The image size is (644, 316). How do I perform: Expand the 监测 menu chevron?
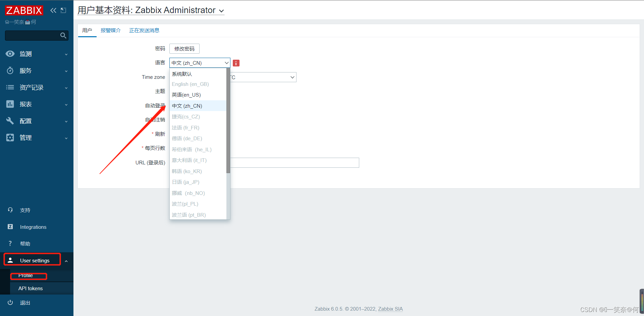click(66, 54)
